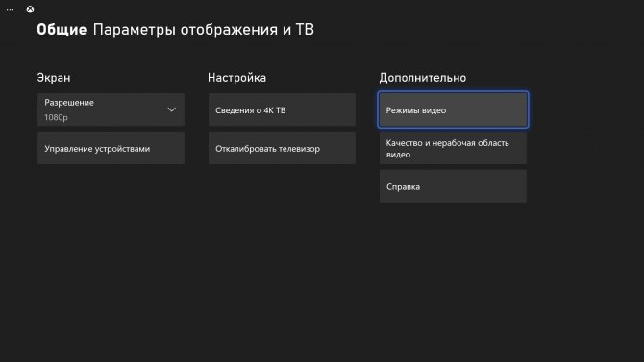Open Сведения о 4К ТВ

(x=282, y=109)
